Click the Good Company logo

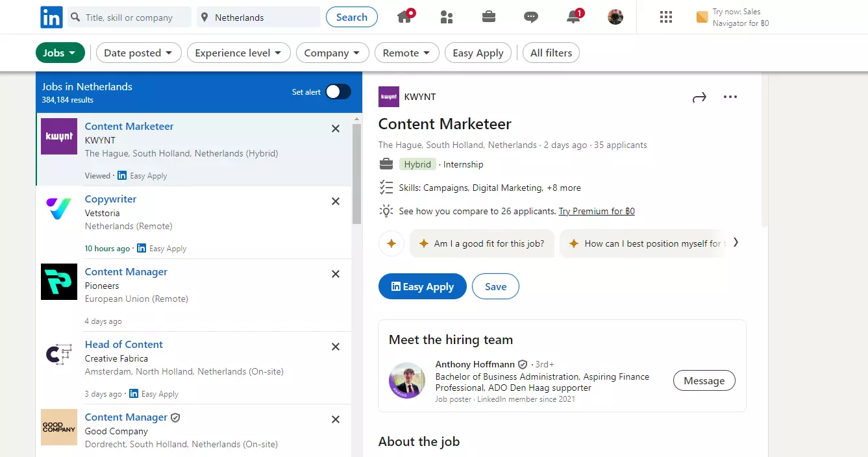(x=59, y=427)
